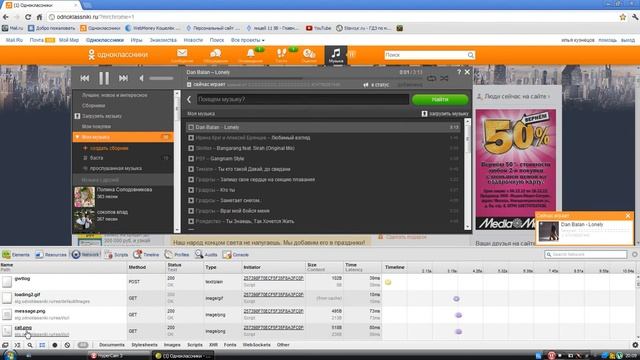
Task: Open the Игры link in Mail.Ru bar
Action: [136, 40]
